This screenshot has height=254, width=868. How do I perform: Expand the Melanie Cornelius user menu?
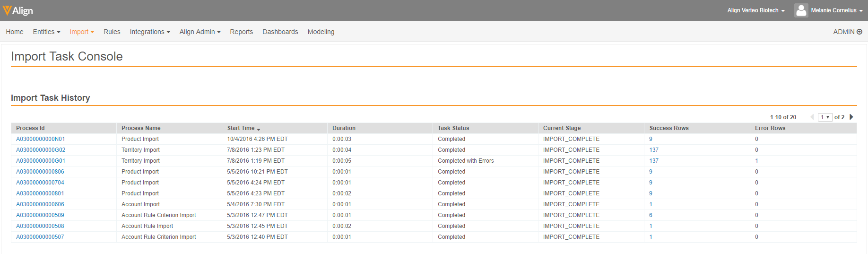(837, 10)
